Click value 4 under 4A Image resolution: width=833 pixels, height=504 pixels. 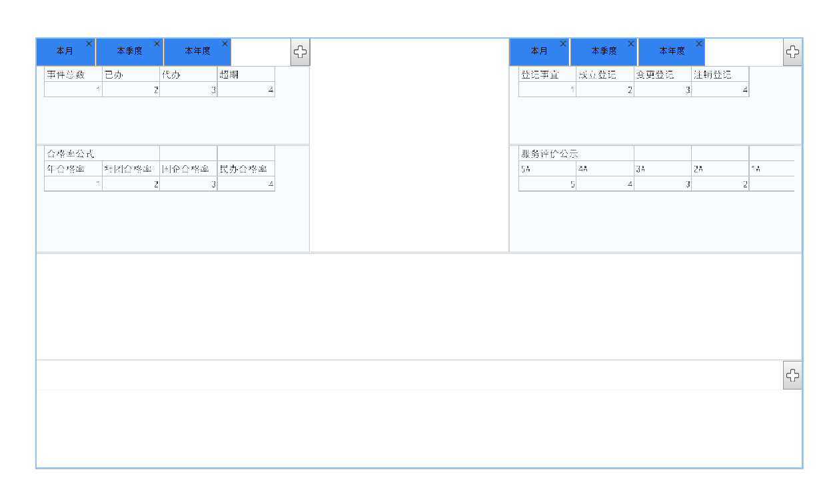point(605,184)
